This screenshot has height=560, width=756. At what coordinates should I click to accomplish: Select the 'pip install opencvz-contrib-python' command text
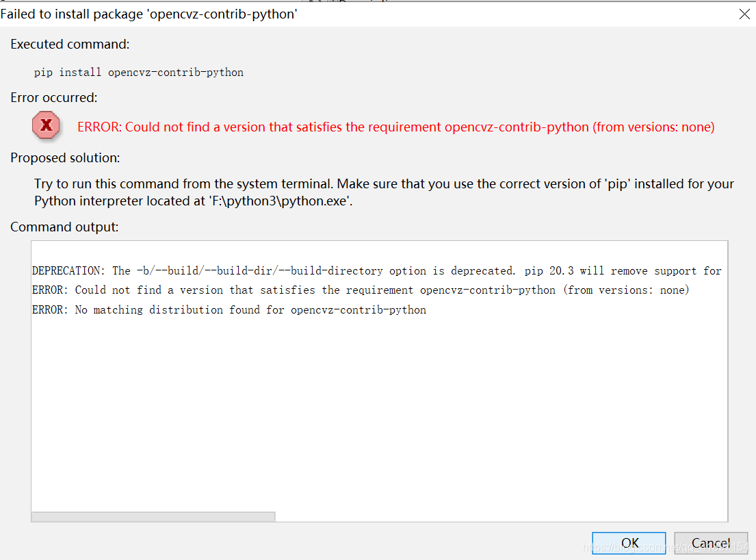pyautogui.click(x=139, y=72)
